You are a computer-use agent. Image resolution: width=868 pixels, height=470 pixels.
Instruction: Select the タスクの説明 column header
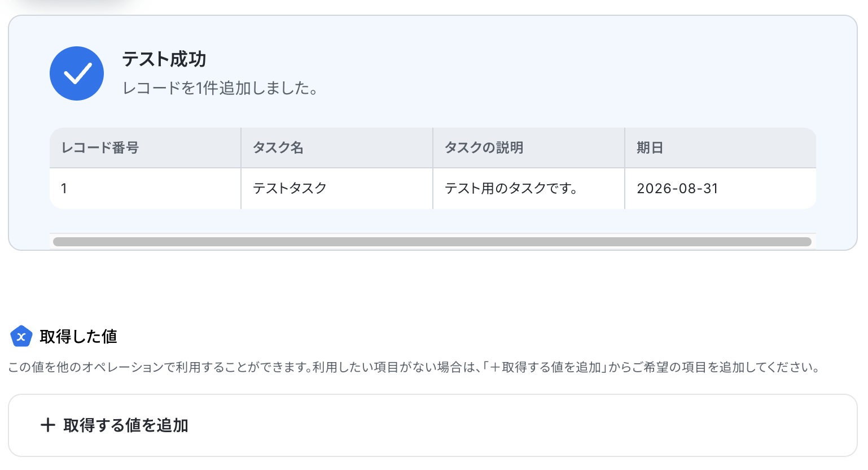coord(529,148)
